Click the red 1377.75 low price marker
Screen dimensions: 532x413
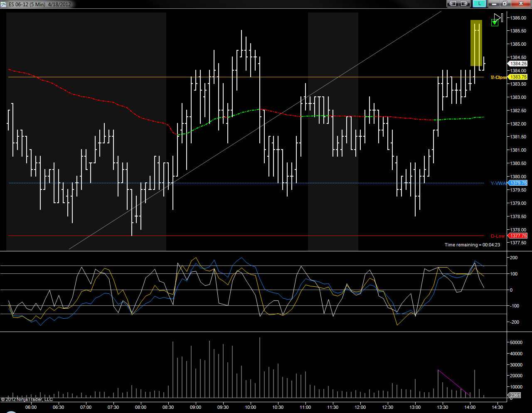point(518,236)
